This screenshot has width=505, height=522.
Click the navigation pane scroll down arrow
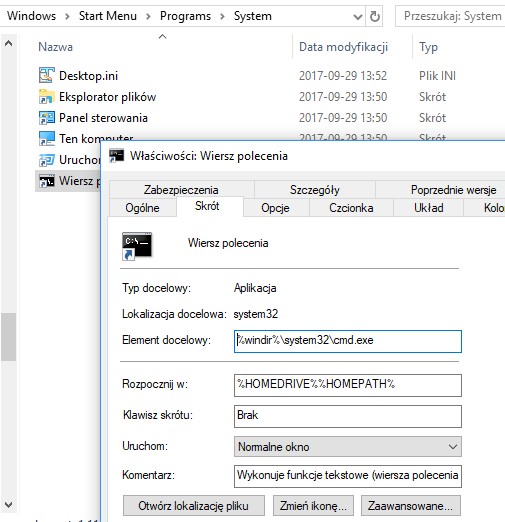point(8,505)
